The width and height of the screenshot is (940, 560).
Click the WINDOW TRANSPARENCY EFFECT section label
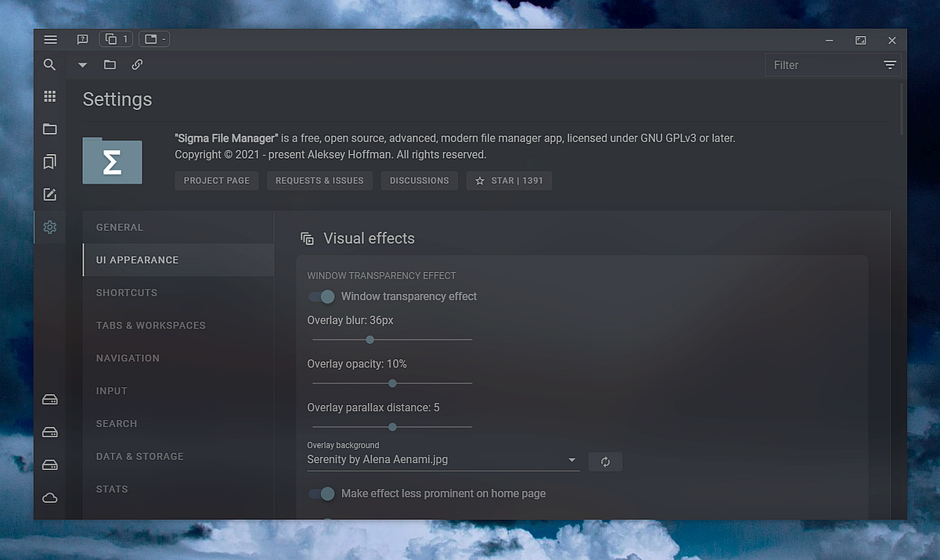pyautogui.click(x=382, y=276)
